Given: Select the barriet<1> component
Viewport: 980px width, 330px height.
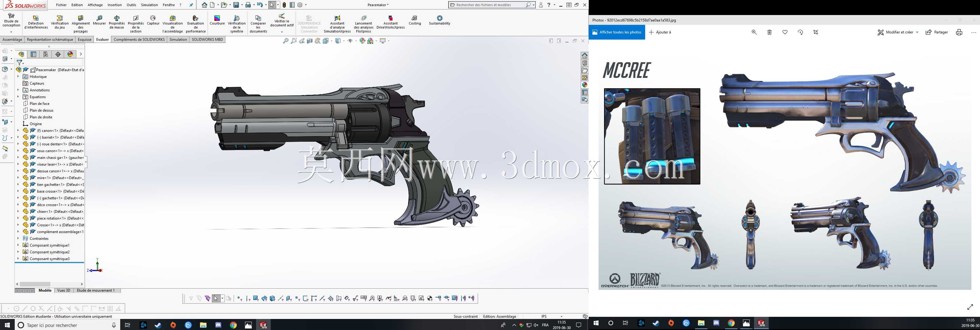Looking at the screenshot, I should 60,137.
